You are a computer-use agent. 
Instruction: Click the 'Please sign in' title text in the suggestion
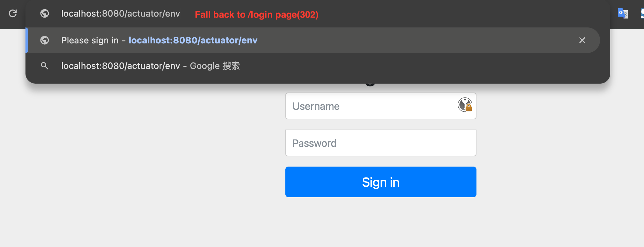coord(90,40)
